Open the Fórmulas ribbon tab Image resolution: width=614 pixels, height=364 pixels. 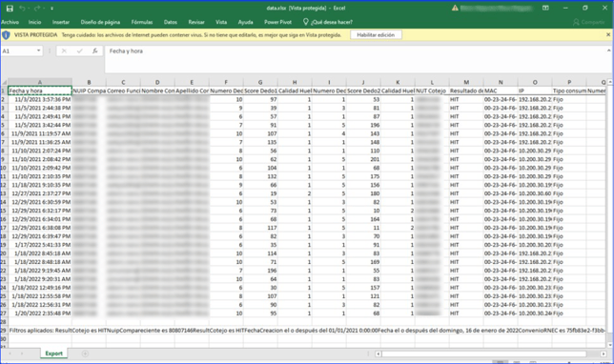142,22
